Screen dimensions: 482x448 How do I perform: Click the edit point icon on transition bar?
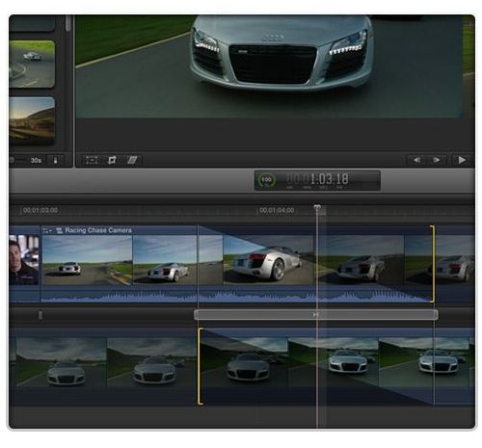point(316,315)
